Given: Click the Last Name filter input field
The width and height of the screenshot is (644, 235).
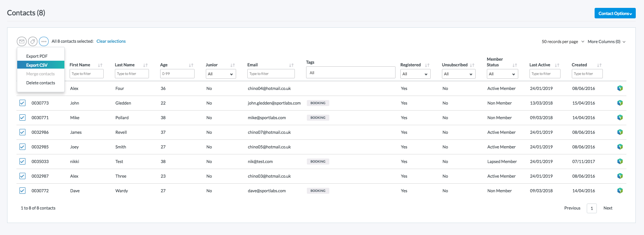Looking at the screenshot, I should click(131, 74).
